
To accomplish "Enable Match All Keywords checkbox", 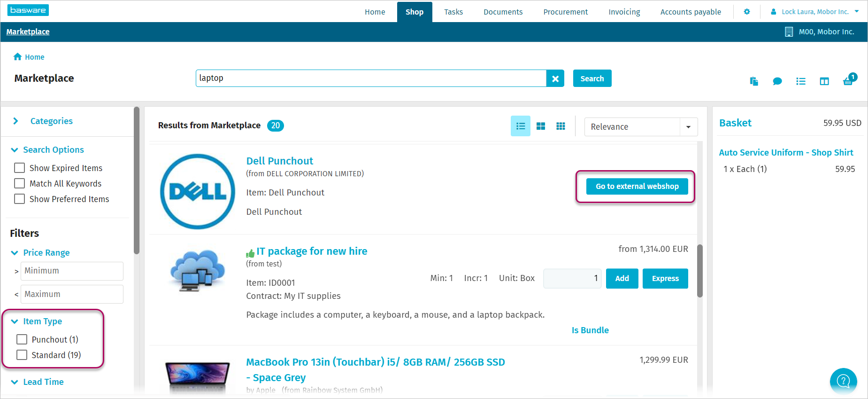I will pos(19,183).
